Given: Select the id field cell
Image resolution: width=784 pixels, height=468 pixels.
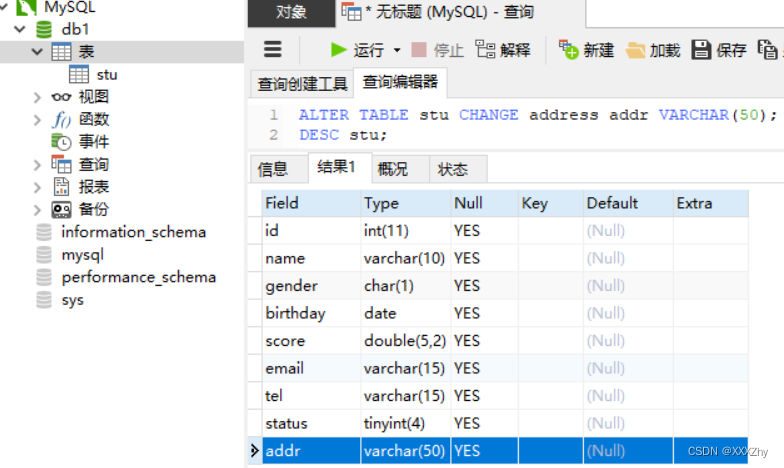Looking at the screenshot, I should [311, 230].
